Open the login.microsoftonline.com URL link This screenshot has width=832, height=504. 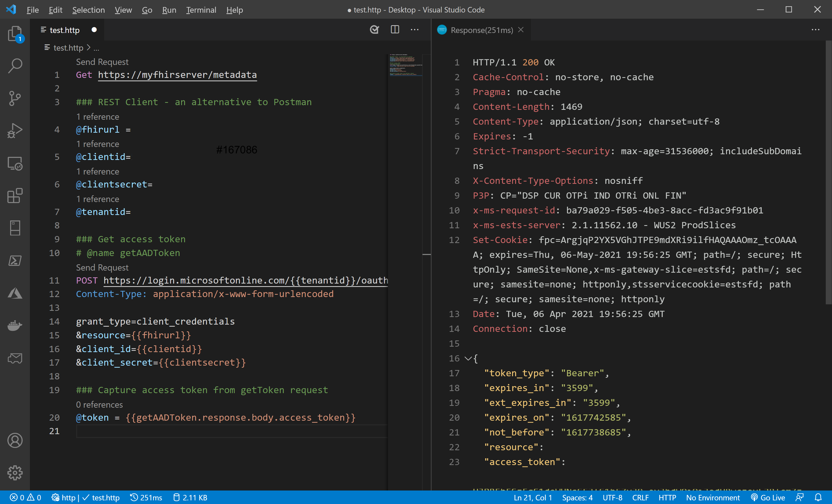pyautogui.click(x=246, y=280)
